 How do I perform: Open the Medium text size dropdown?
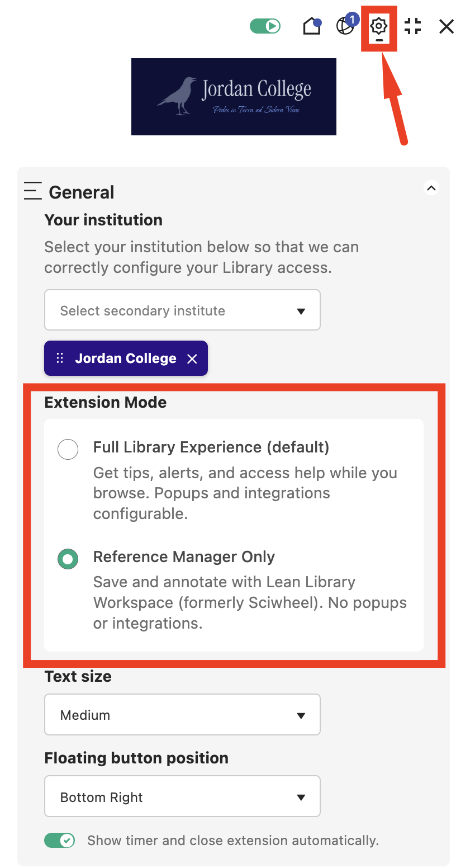[182, 714]
